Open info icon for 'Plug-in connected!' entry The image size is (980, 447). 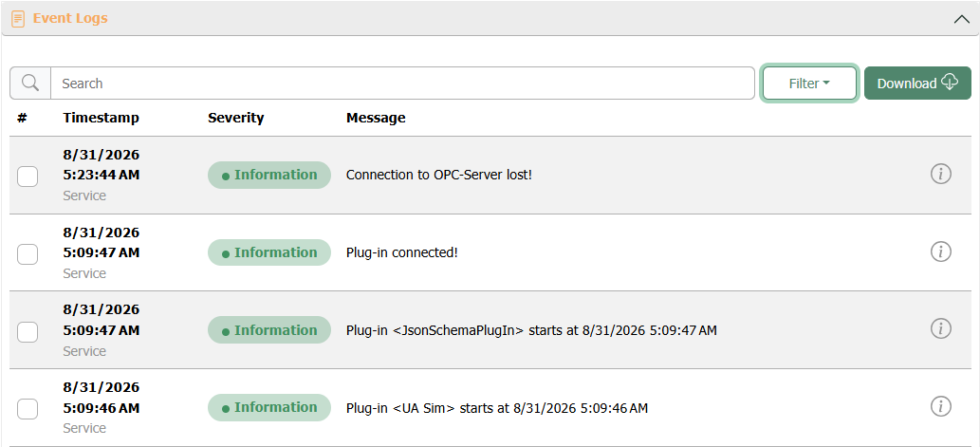[940, 251]
